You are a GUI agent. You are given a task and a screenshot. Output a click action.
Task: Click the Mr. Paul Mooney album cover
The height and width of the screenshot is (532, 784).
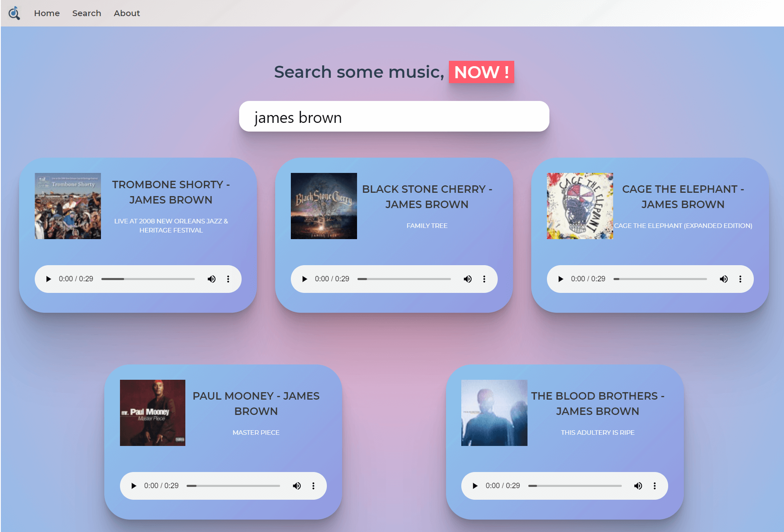(x=153, y=413)
